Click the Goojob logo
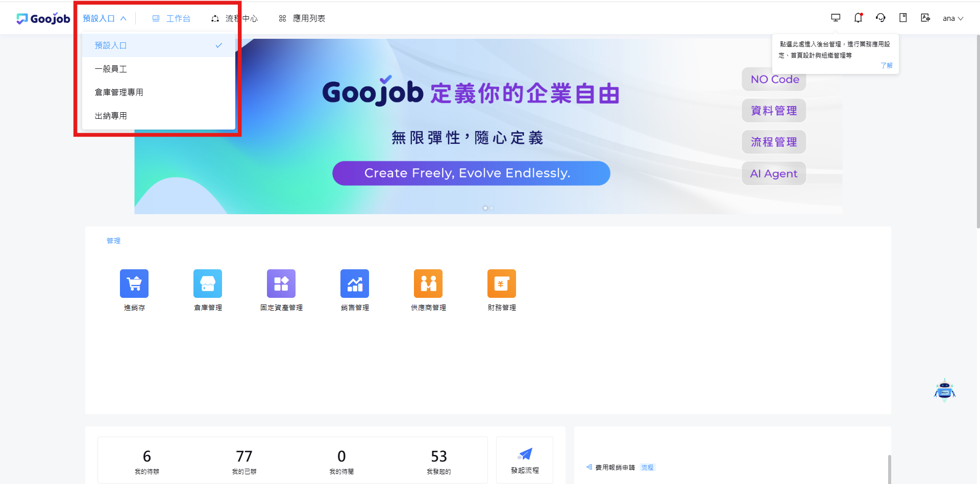980x484 pixels. [43, 18]
